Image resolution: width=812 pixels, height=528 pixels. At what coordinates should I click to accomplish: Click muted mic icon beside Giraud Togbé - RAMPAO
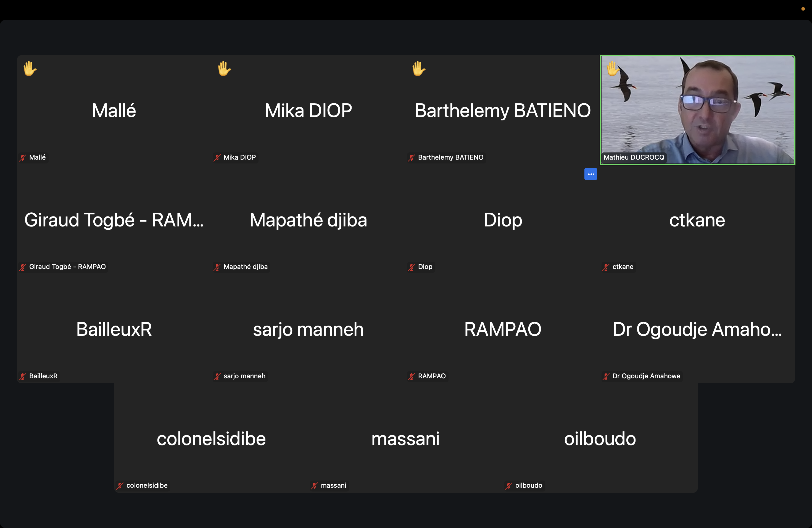23,267
